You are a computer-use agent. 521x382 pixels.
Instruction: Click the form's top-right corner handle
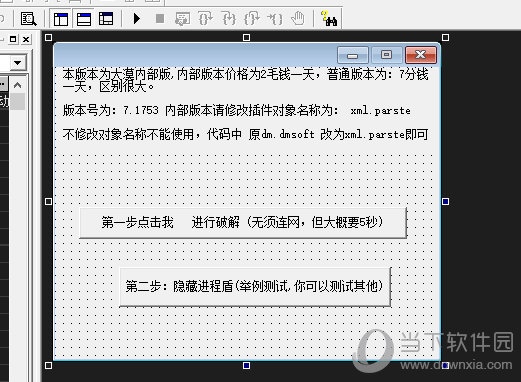click(445, 37)
